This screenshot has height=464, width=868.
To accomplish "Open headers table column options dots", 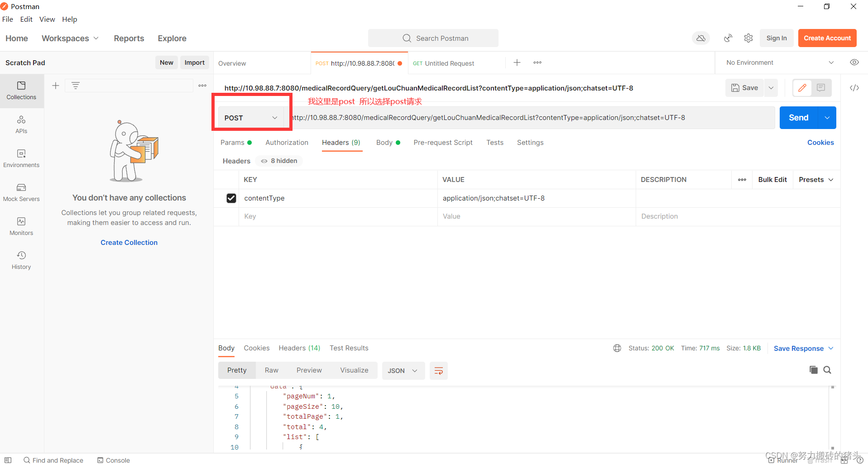I will click(742, 180).
